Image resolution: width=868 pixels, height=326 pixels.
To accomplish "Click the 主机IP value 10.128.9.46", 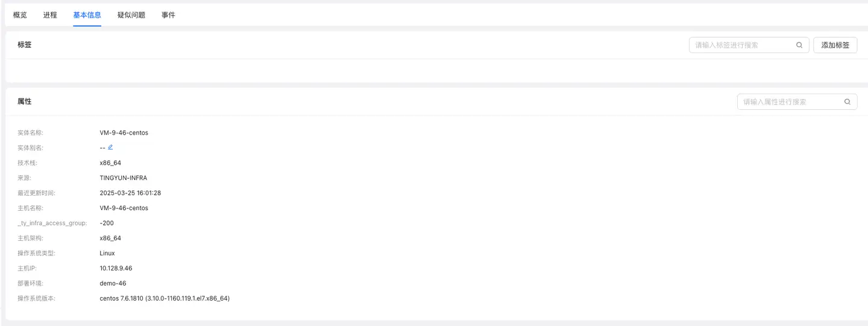I will pos(116,268).
